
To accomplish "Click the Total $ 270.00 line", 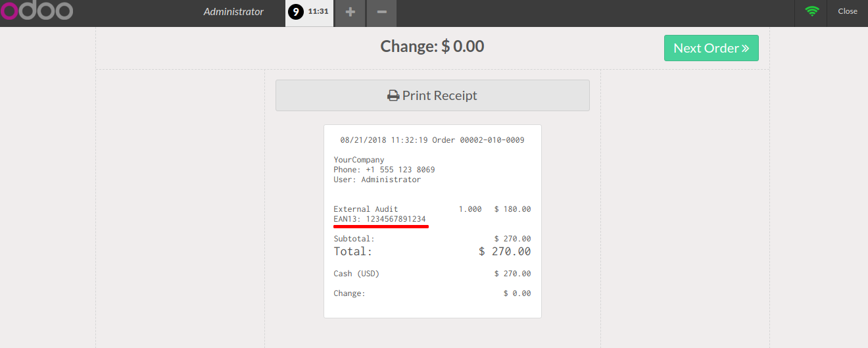I will click(x=432, y=251).
